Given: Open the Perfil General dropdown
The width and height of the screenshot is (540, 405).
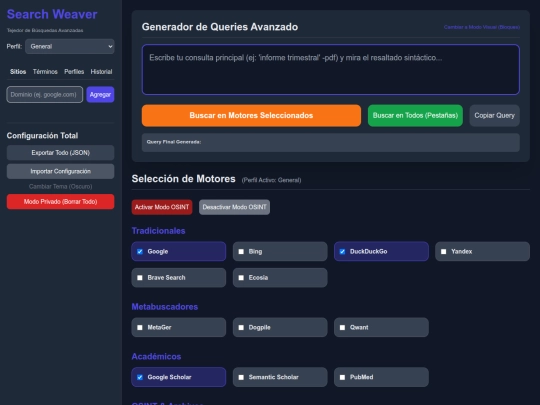Looking at the screenshot, I should 70,46.
